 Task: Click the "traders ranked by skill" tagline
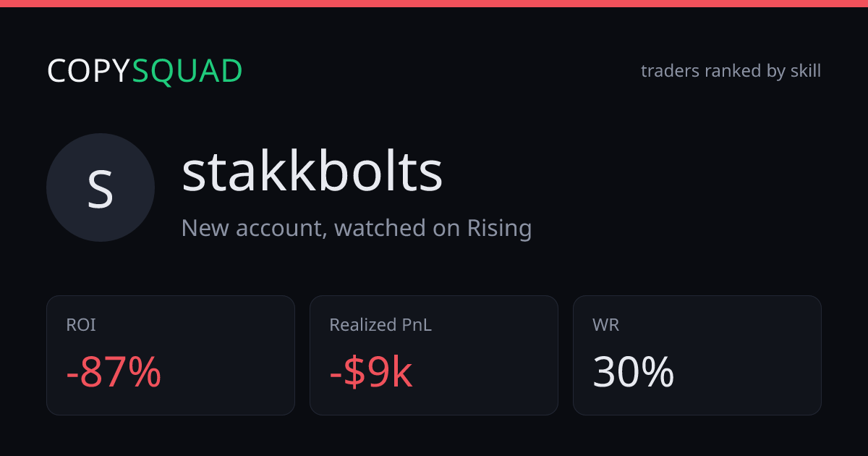[731, 71]
